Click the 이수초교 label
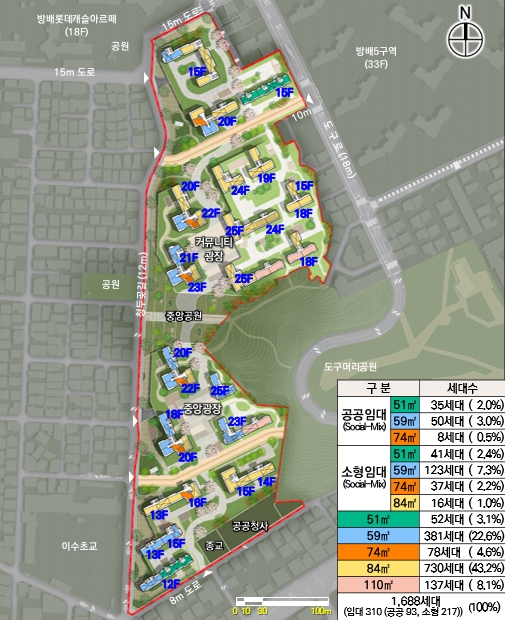 click(79, 546)
